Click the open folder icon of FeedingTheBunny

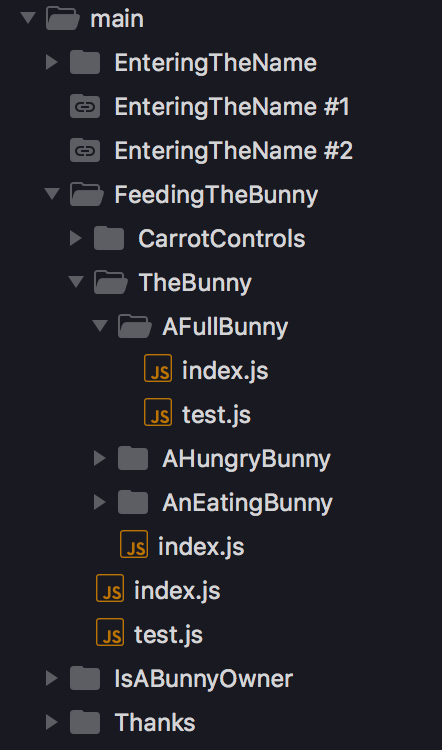click(87, 194)
